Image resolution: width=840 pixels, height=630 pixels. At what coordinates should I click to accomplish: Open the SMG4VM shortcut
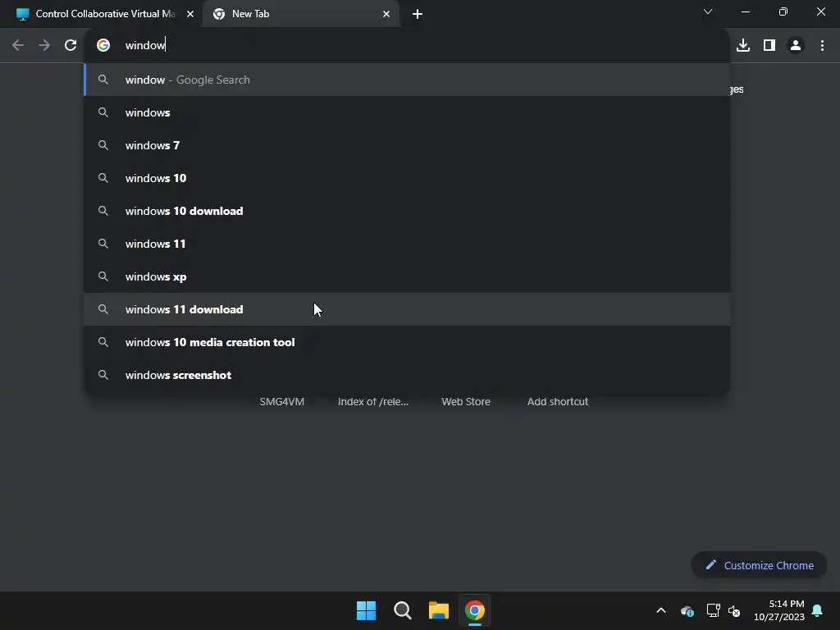tap(282, 402)
